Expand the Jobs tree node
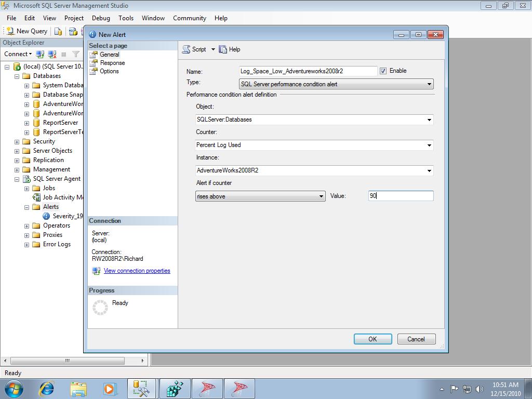 click(x=26, y=189)
